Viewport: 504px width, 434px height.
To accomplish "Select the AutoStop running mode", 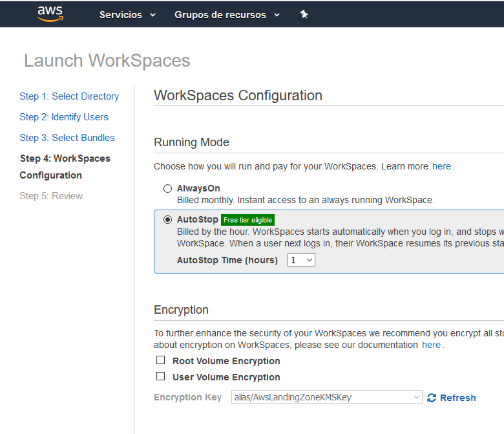I will point(167,220).
